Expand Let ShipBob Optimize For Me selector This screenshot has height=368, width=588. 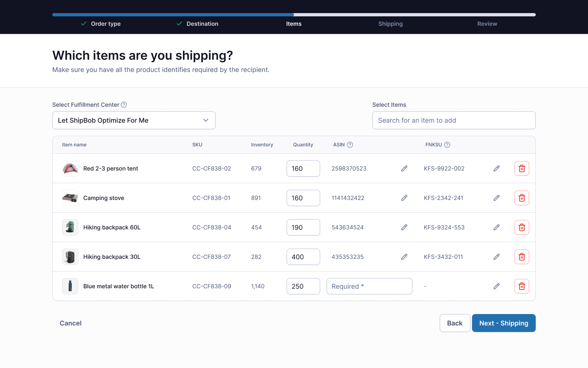(206, 120)
